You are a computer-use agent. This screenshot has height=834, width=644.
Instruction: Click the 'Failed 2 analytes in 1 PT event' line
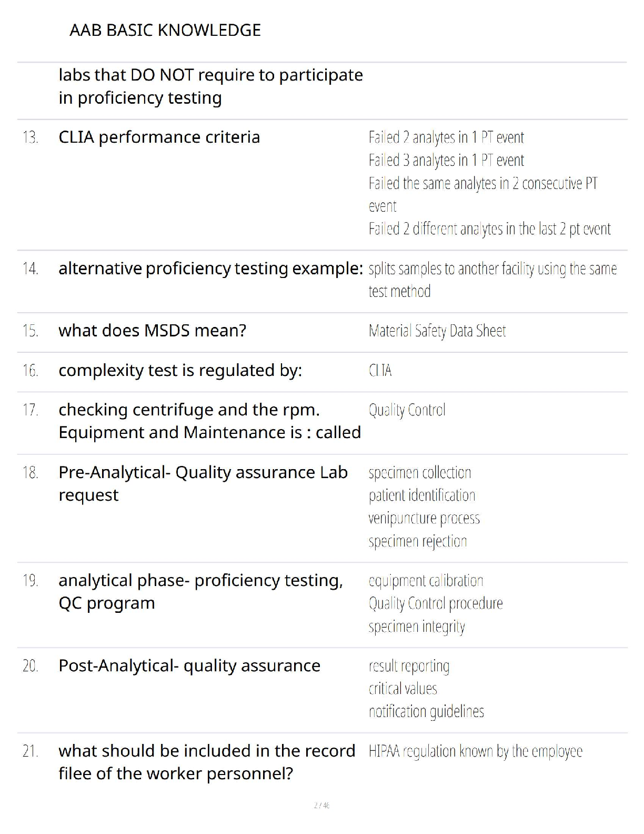(x=446, y=137)
